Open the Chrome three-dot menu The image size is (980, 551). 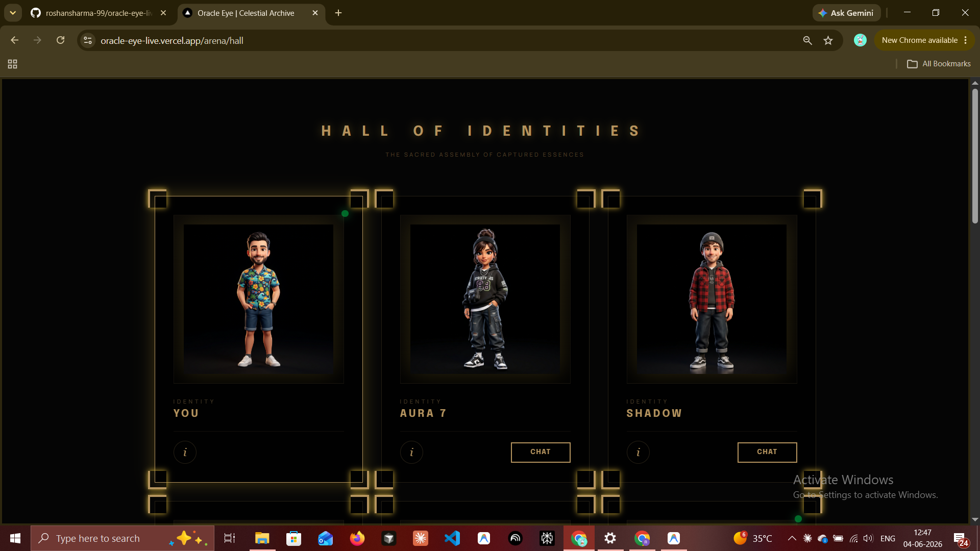966,40
